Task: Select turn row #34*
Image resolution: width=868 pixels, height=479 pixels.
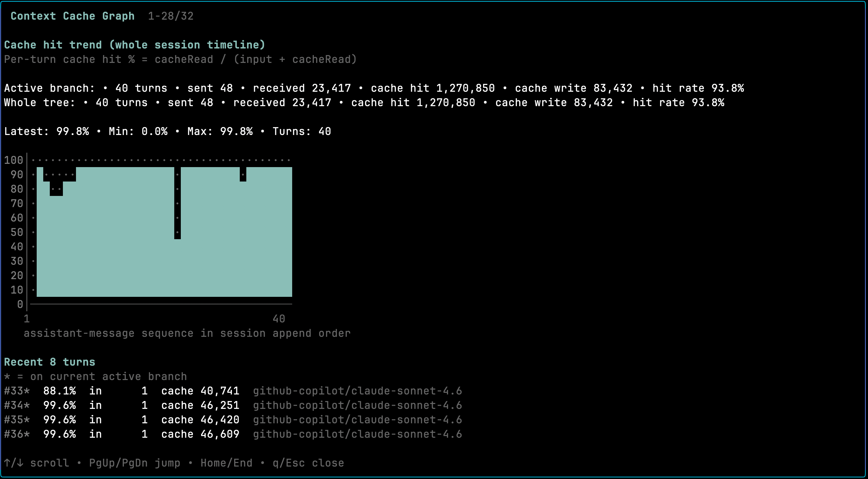Action: click(x=233, y=405)
